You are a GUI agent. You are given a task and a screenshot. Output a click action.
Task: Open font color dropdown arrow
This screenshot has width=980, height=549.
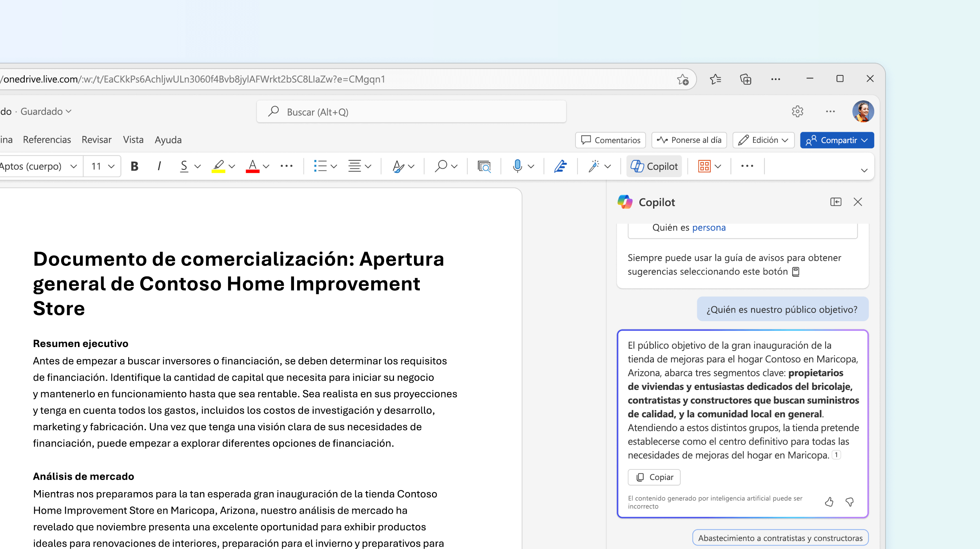(266, 167)
